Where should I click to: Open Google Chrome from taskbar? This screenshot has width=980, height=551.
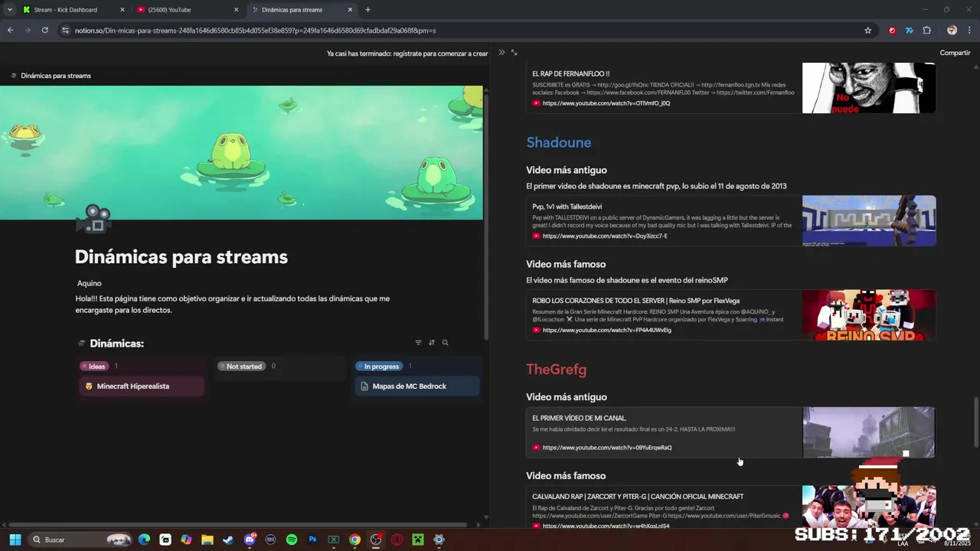[x=354, y=540]
